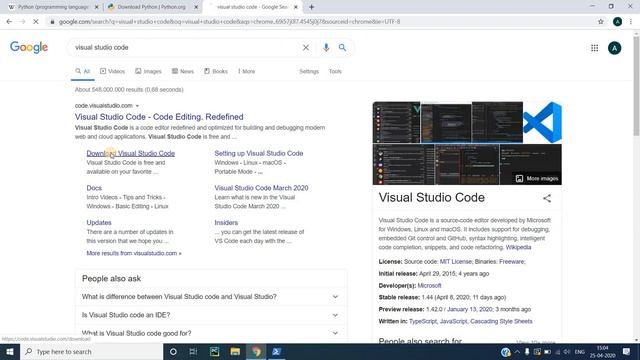
Task: Open the notification center icon
Action: point(627,351)
